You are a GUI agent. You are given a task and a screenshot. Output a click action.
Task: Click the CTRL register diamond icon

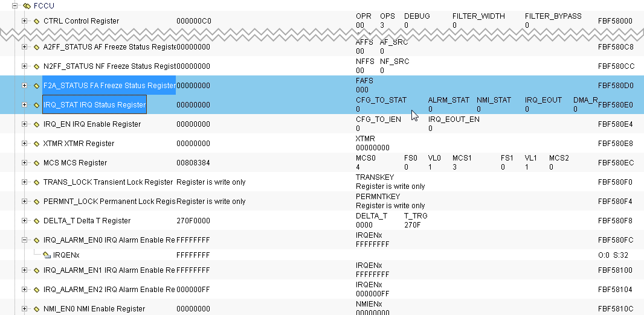(37, 21)
